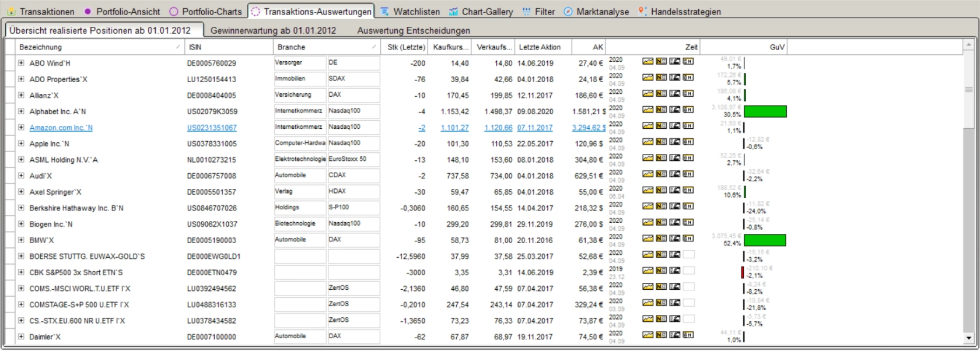Open the Handelsstrategien tab

click(x=680, y=12)
